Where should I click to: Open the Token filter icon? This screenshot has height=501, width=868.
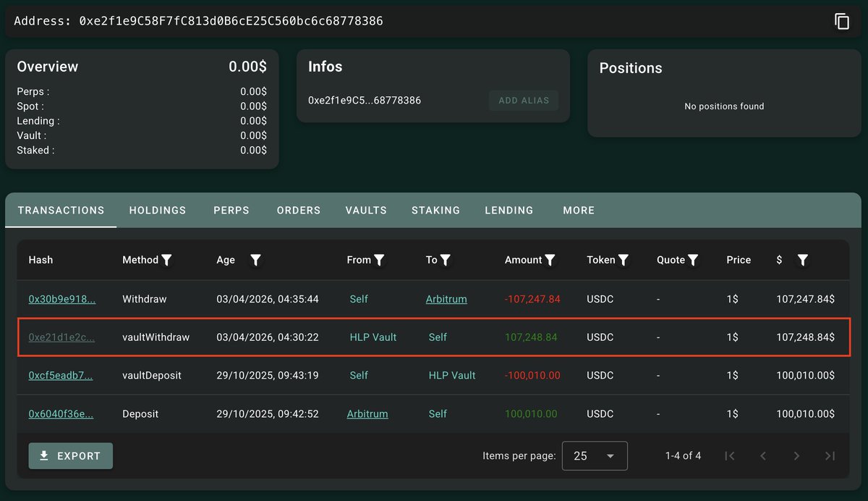coord(624,260)
